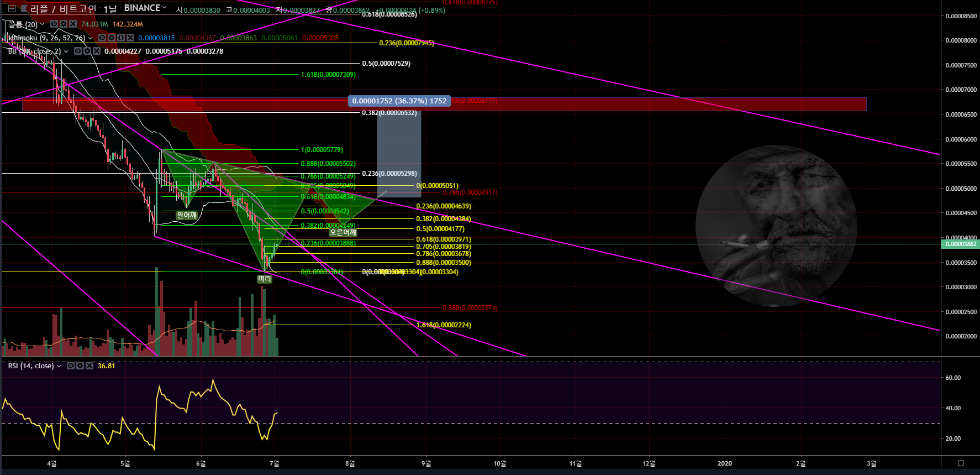Open the Ichimoku indicator settings gear

click(112, 38)
